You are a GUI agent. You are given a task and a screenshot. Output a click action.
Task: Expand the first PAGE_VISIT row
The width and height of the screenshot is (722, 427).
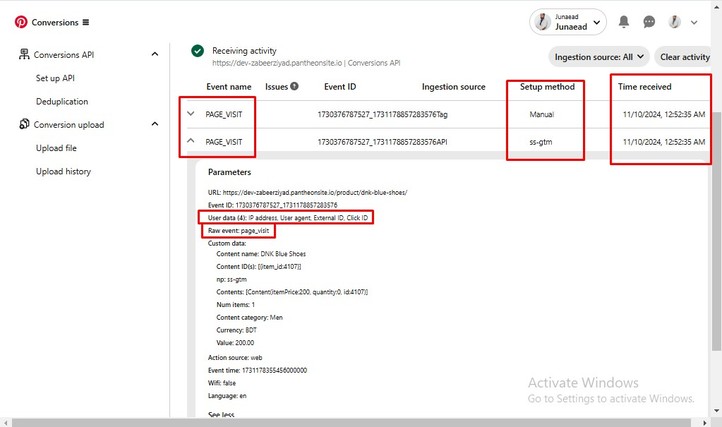(191, 113)
